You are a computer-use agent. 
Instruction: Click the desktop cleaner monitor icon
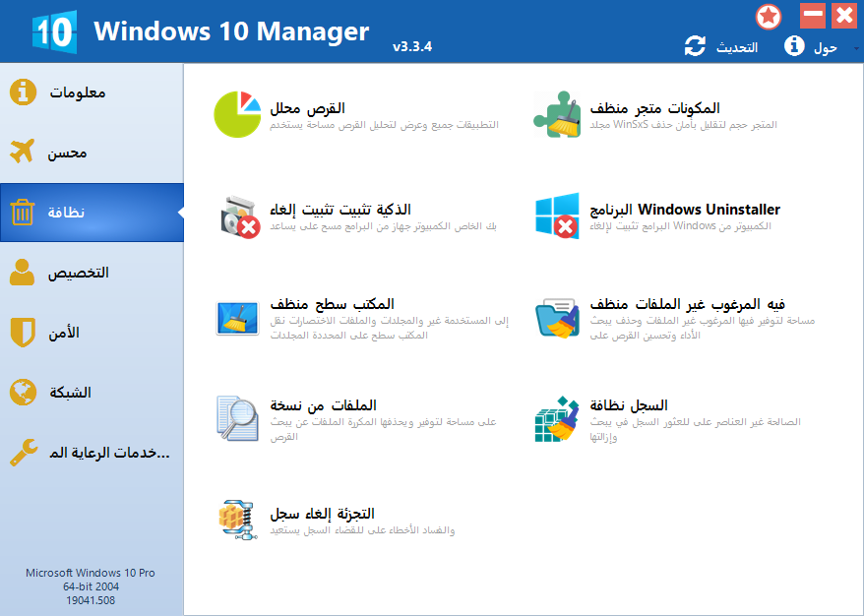(237, 318)
